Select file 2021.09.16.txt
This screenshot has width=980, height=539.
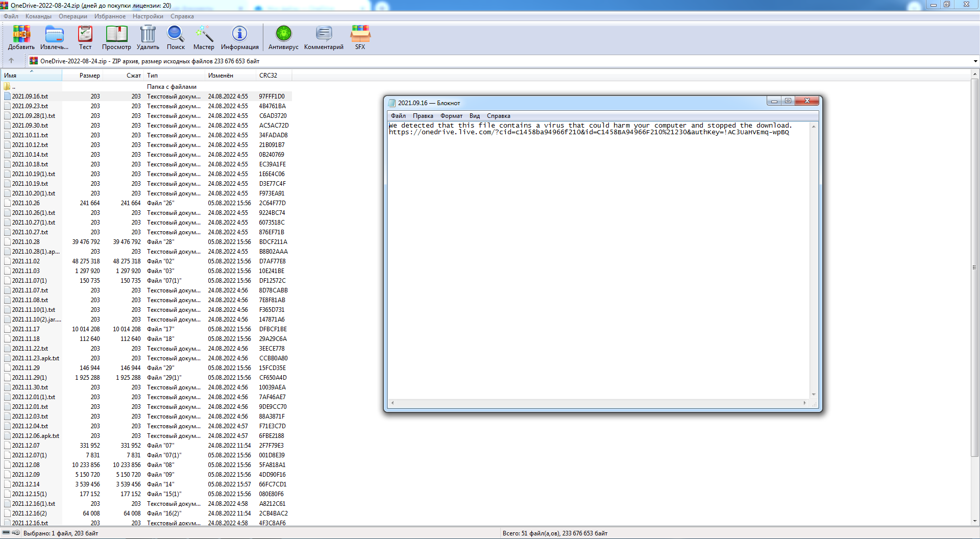click(x=30, y=96)
